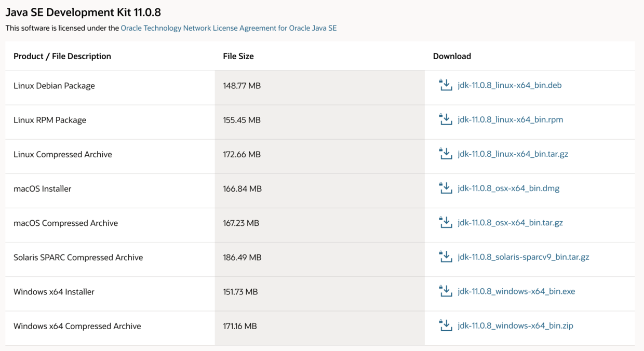Click download icon beside the Linux .rpm file

click(446, 119)
